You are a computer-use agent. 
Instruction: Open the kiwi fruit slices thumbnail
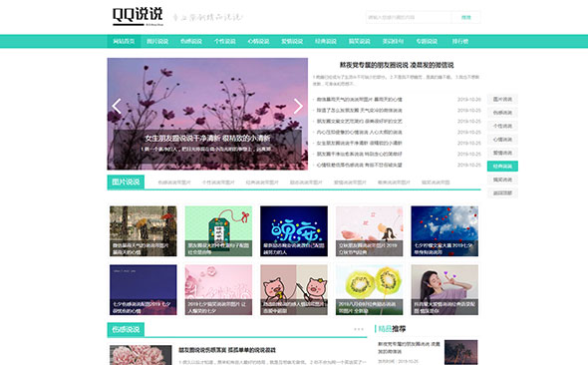pos(370,290)
